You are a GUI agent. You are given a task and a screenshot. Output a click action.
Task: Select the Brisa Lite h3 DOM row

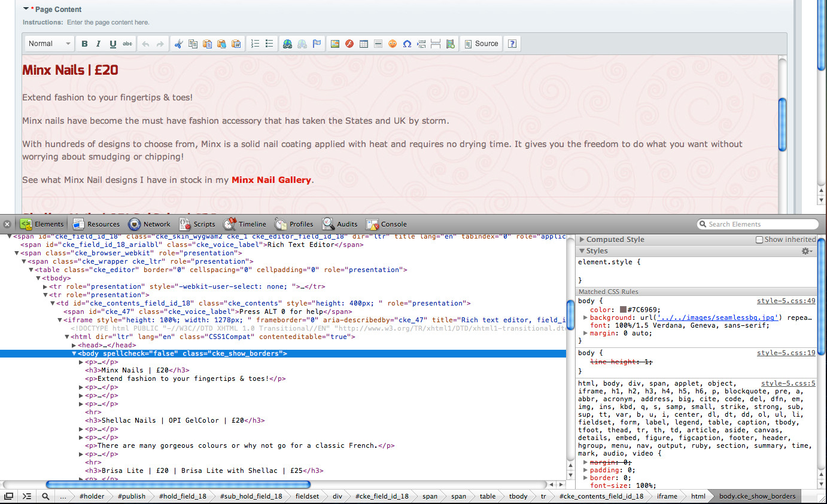point(204,471)
